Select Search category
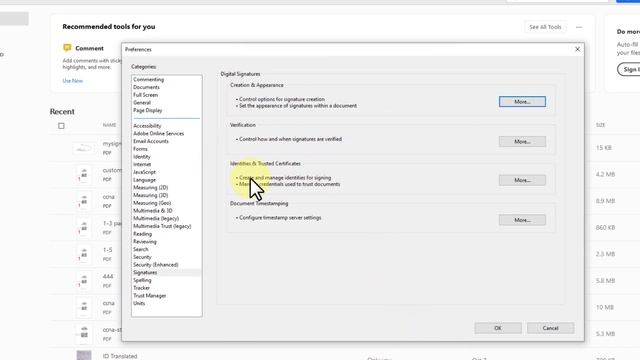Screen dimensions: 640x360 pos(140,249)
